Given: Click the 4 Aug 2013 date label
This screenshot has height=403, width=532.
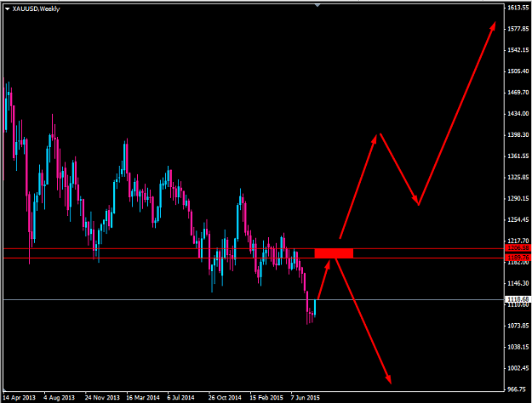Looking at the screenshot, I should (59, 398).
